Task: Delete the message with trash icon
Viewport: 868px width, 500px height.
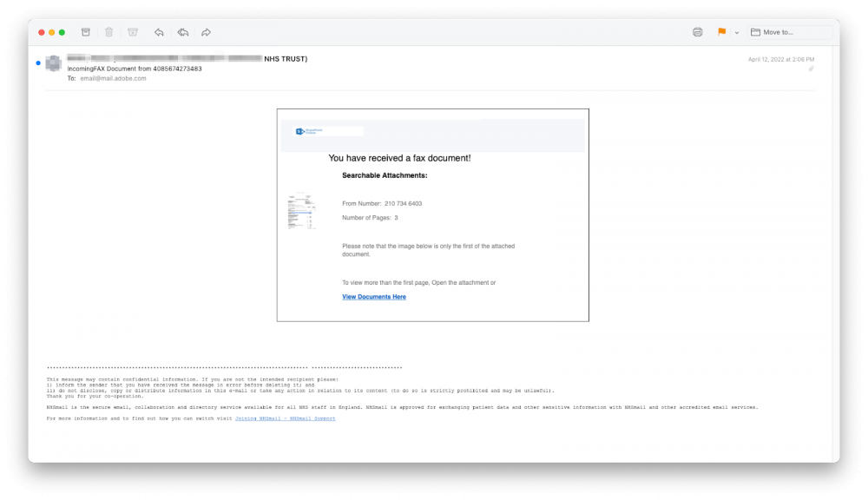Action: 108,32
